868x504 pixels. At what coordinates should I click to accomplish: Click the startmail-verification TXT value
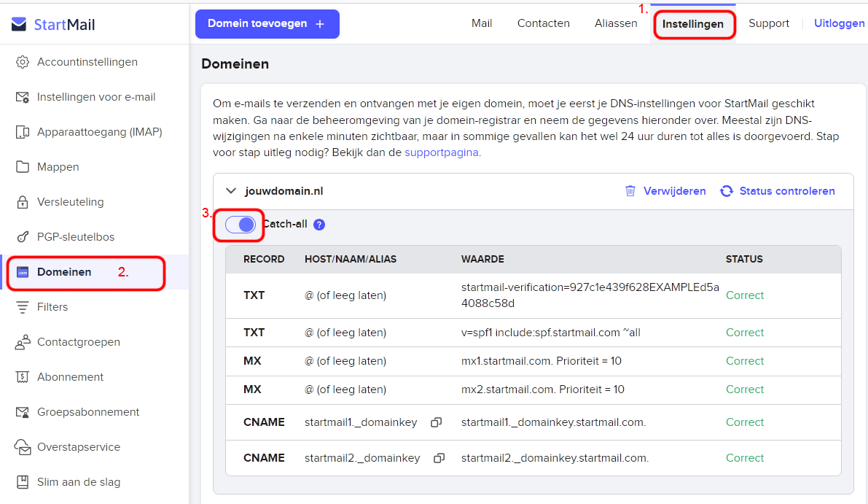click(590, 295)
